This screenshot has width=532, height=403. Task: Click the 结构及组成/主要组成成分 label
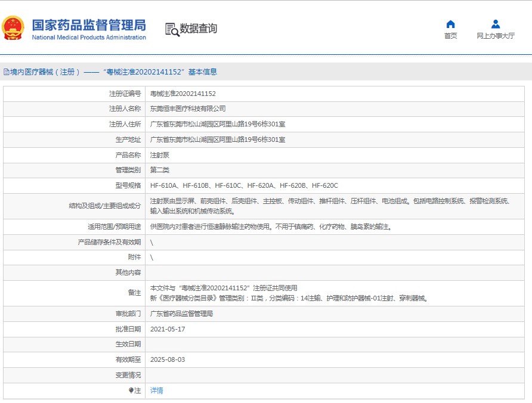click(105, 206)
